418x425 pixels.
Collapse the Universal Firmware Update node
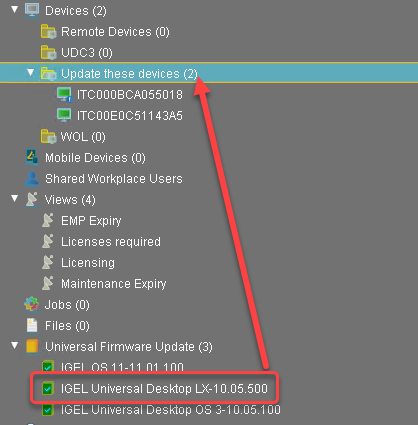[15, 345]
